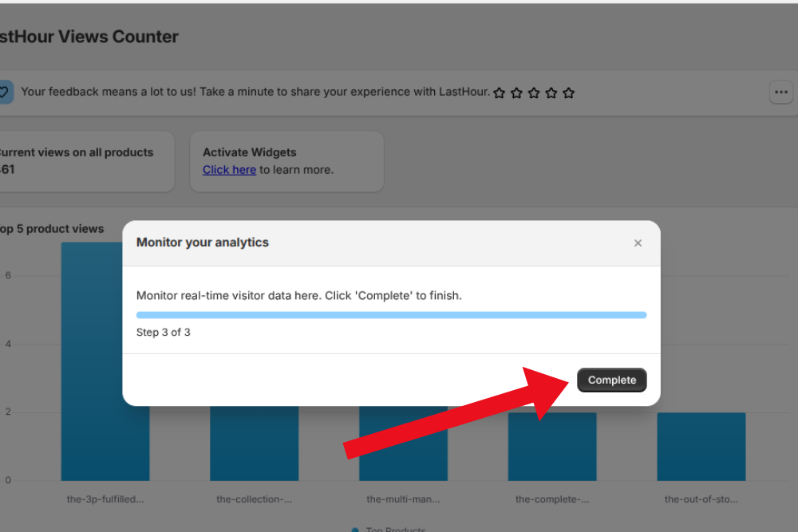Click the Step 3 progress bar

(391, 315)
